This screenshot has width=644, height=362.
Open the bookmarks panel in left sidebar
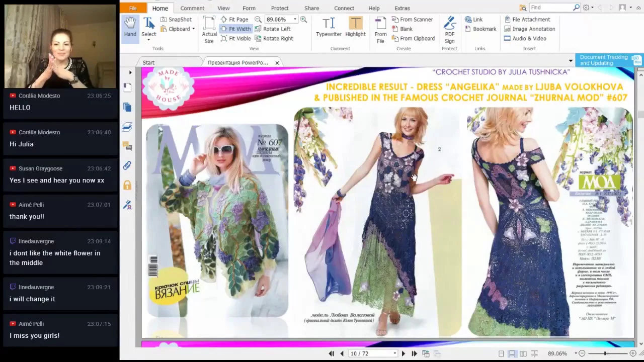(127, 87)
